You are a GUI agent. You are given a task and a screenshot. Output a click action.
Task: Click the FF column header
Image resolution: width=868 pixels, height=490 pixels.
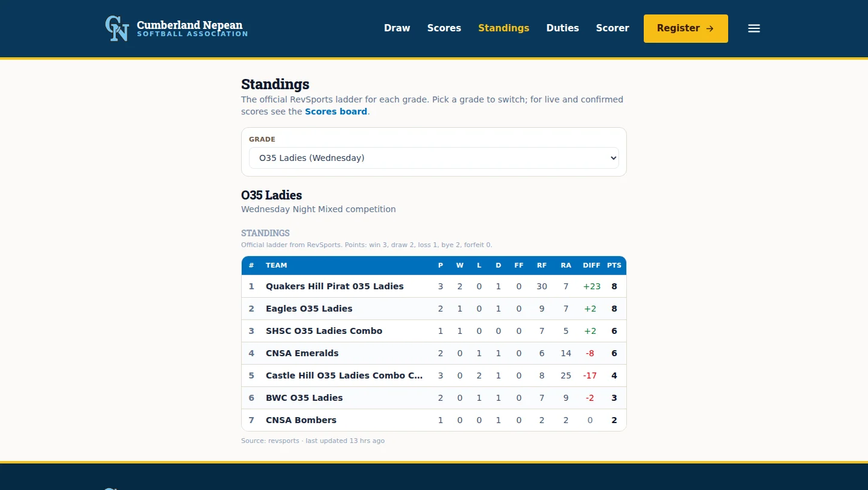(x=519, y=265)
